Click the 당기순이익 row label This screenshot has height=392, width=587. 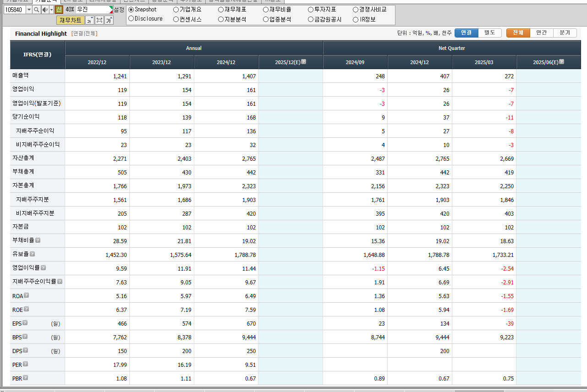[26, 117]
